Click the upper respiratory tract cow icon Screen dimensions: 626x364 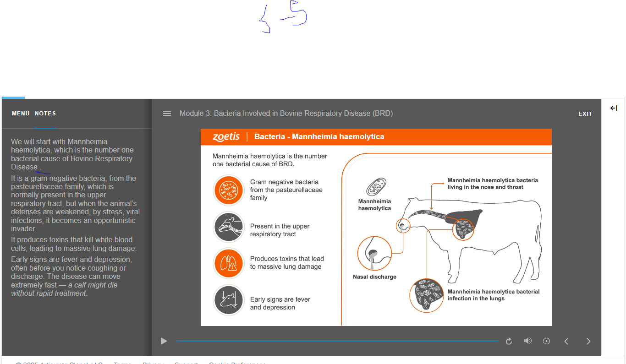pyautogui.click(x=229, y=227)
